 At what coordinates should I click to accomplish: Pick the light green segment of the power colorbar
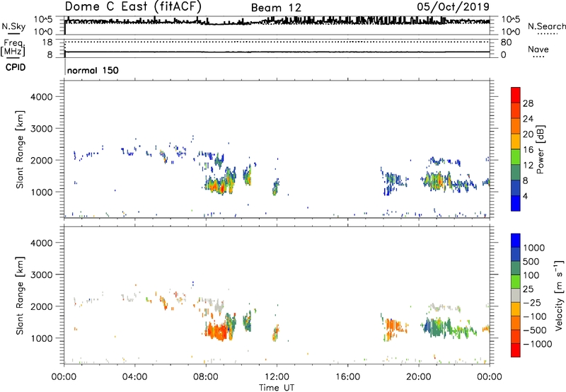point(516,157)
